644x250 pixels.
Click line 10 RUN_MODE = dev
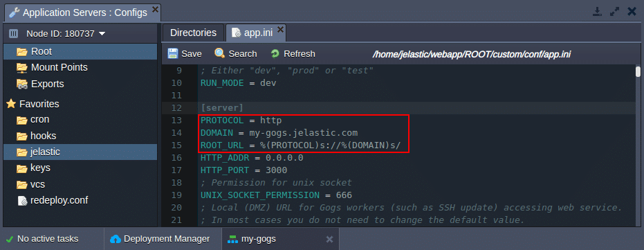(x=238, y=83)
